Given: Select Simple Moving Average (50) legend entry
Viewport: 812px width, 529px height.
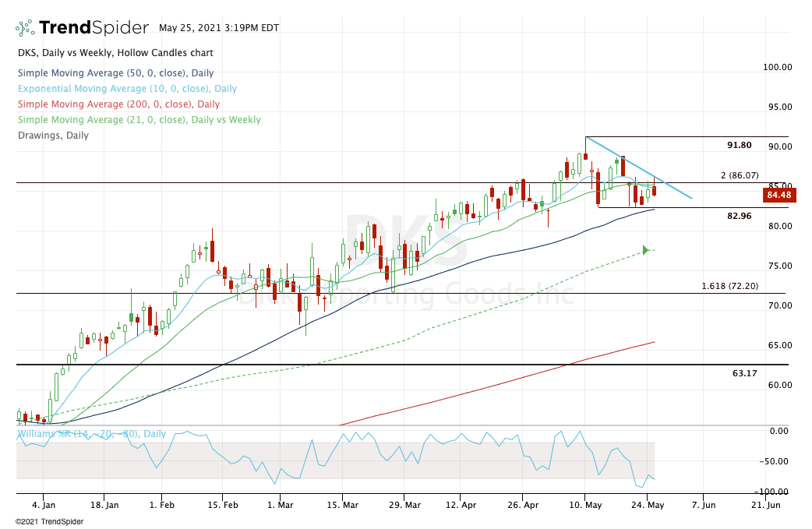Looking at the screenshot, I should (x=115, y=73).
